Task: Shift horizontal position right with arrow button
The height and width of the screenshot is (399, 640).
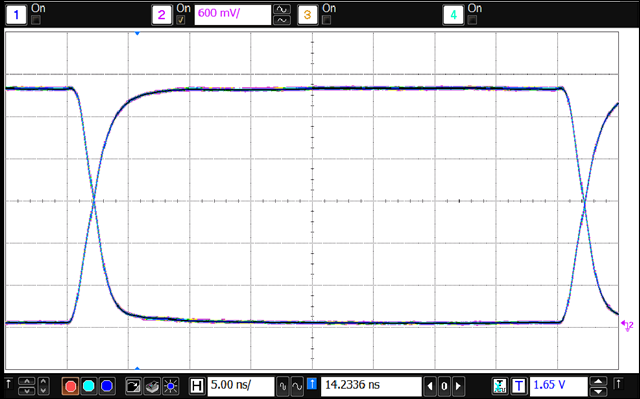Action: [x=458, y=386]
